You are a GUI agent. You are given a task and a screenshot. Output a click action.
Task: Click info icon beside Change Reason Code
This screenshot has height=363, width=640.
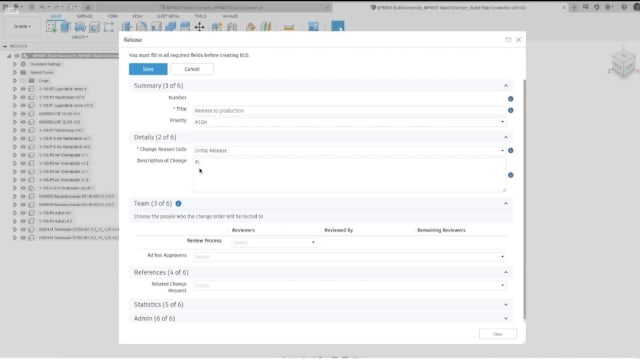click(511, 150)
